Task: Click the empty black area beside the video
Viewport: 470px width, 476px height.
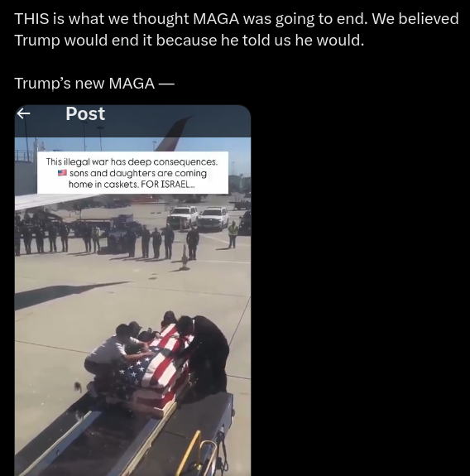Action: point(360,290)
